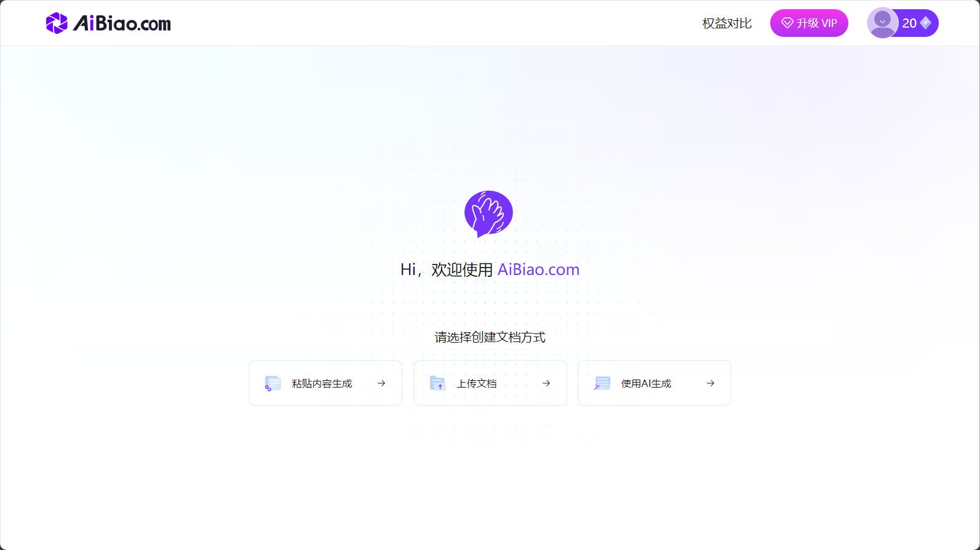980x550 pixels.
Task: Click the 请选择创建文档方式 text
Action: (490, 337)
